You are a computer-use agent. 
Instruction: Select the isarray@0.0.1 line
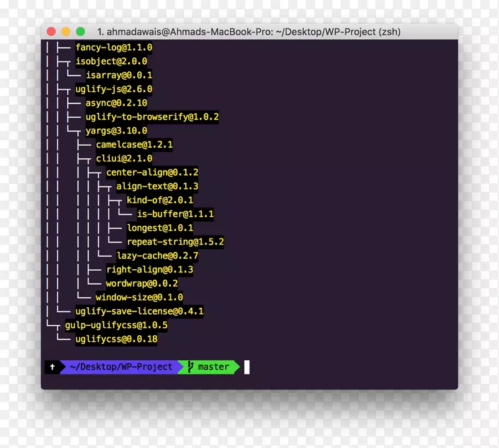[119, 75]
